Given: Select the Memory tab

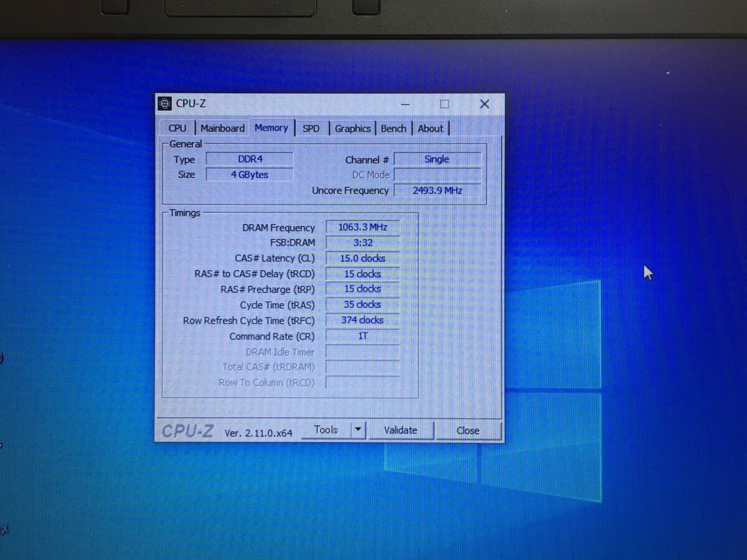Looking at the screenshot, I should pyautogui.click(x=271, y=128).
